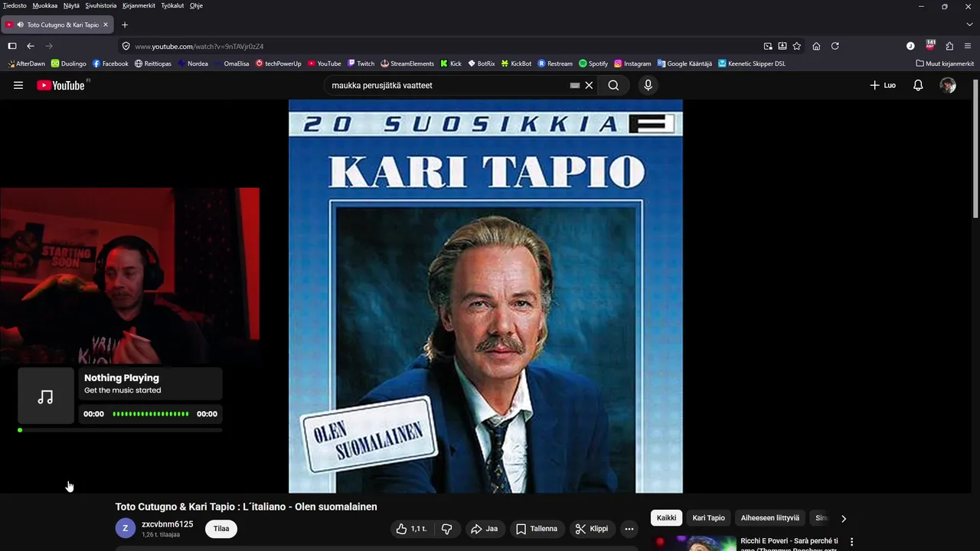Toggle the sidebar panel icon
The image size is (980, 551).
pyautogui.click(x=12, y=46)
